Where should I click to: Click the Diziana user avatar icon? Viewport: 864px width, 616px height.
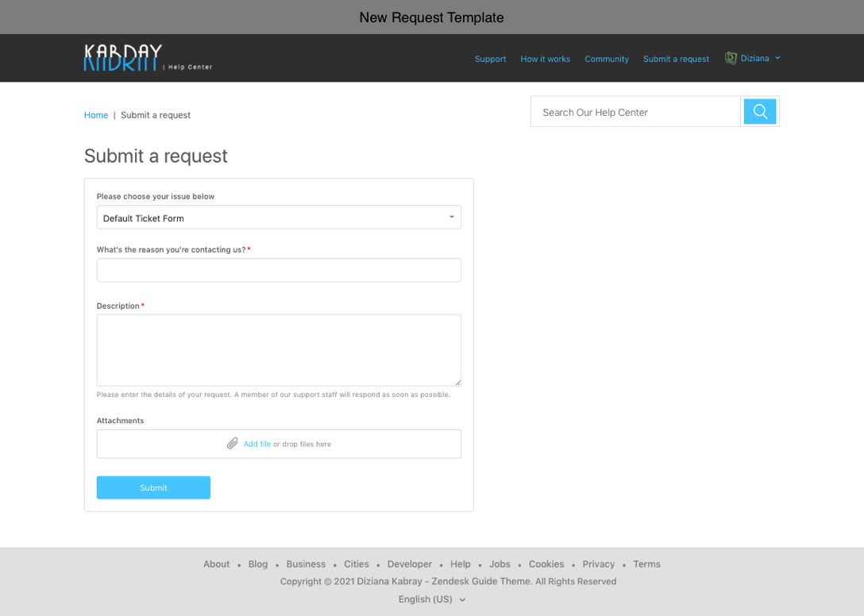pos(731,58)
